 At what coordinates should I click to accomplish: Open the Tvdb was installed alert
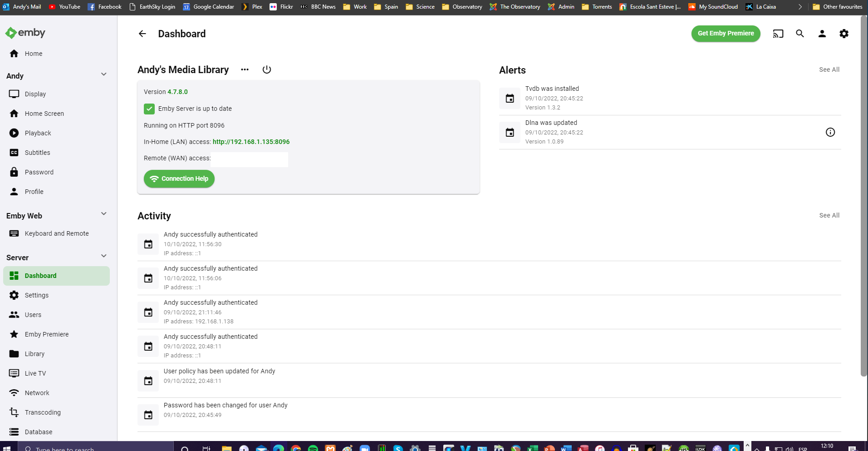(670, 98)
